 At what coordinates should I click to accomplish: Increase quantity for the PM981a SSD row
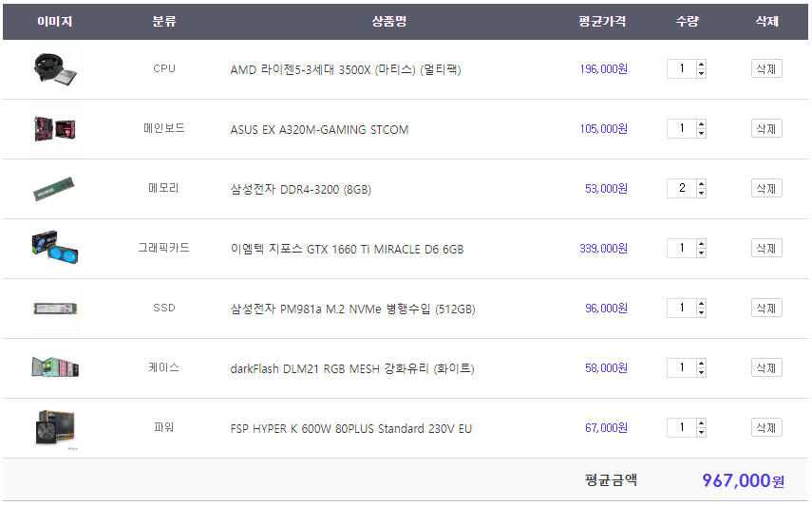tap(701, 304)
